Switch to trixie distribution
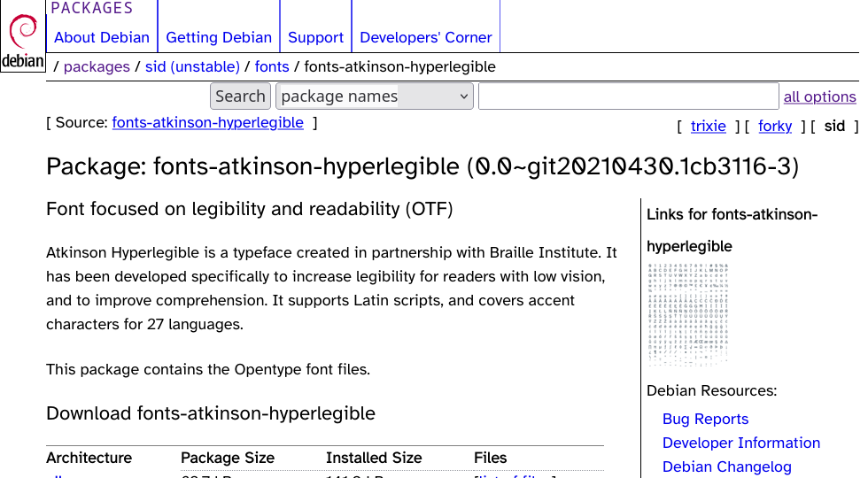The width and height of the screenshot is (868, 478). point(708,126)
